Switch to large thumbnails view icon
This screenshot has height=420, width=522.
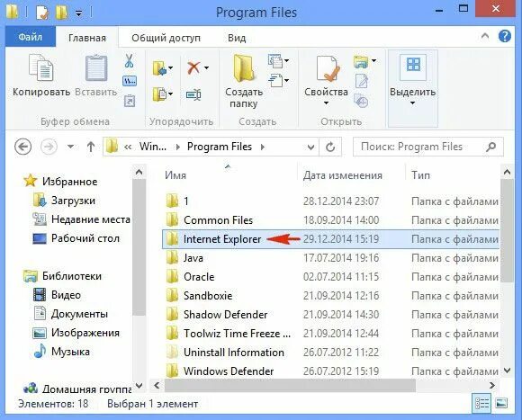point(501,404)
